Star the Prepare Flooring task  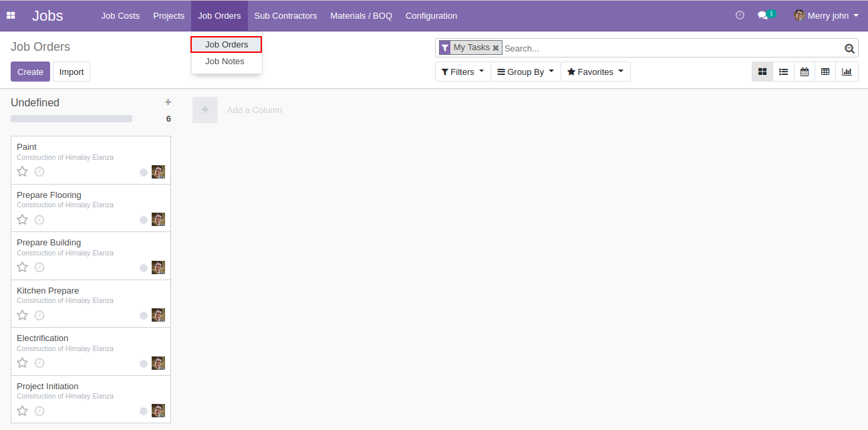click(22, 219)
